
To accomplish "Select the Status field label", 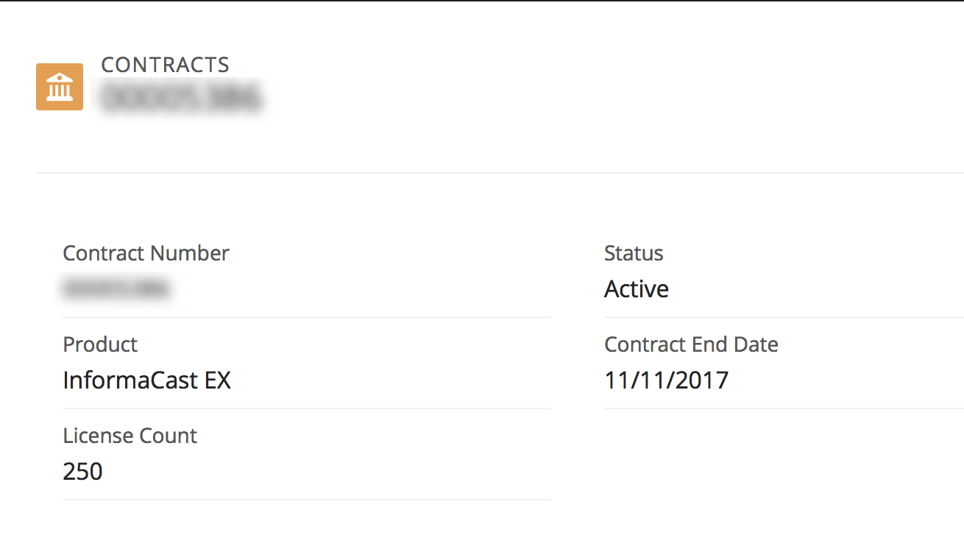I will tap(634, 253).
